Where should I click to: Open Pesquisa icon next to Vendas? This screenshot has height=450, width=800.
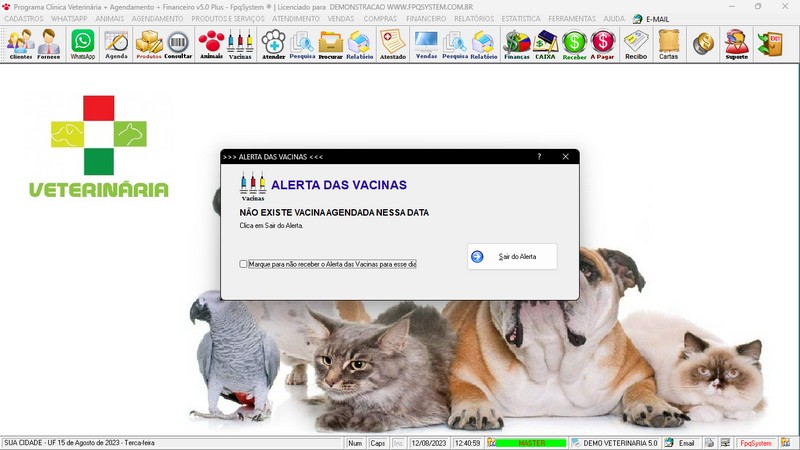(x=455, y=44)
